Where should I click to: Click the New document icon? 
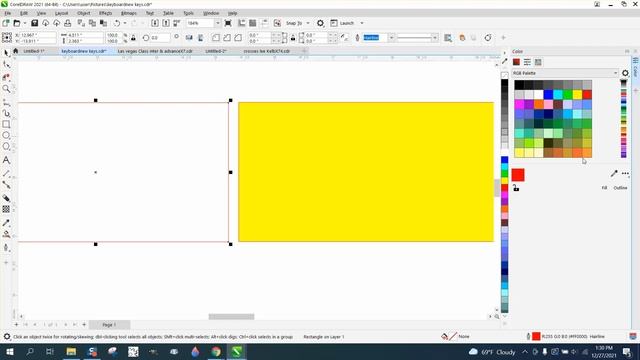click(6, 23)
